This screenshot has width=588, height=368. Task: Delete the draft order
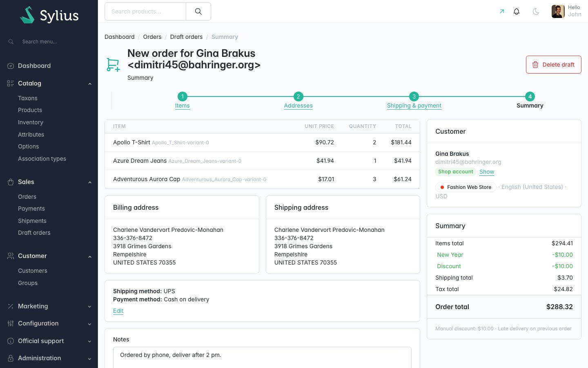point(554,65)
